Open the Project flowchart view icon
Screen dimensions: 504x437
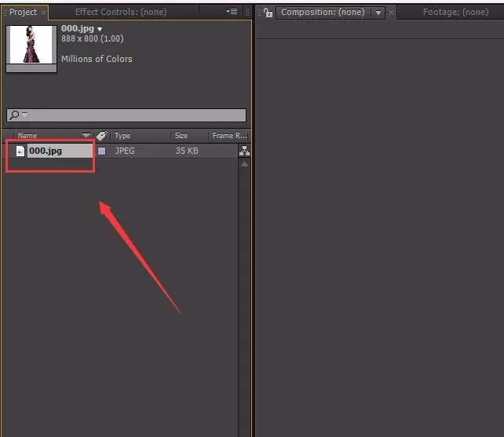pyautogui.click(x=244, y=151)
